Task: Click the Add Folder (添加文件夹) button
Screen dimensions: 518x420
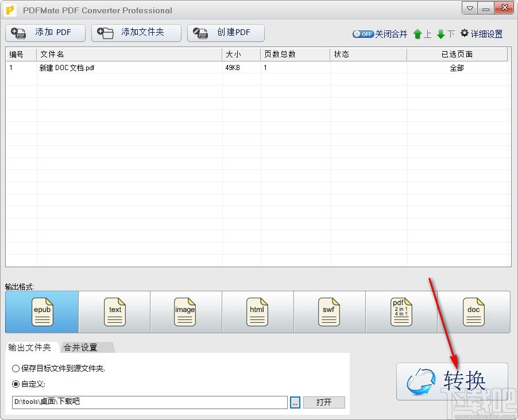Action: 136,33
